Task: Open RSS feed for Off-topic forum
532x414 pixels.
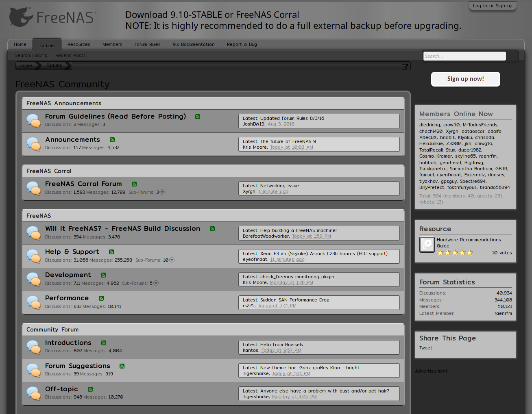Action: (x=90, y=389)
